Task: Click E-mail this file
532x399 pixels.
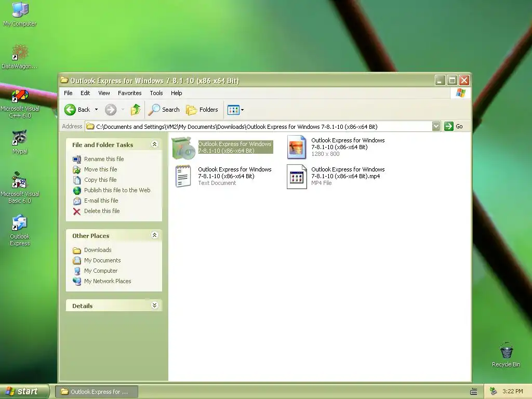Action: point(101,201)
